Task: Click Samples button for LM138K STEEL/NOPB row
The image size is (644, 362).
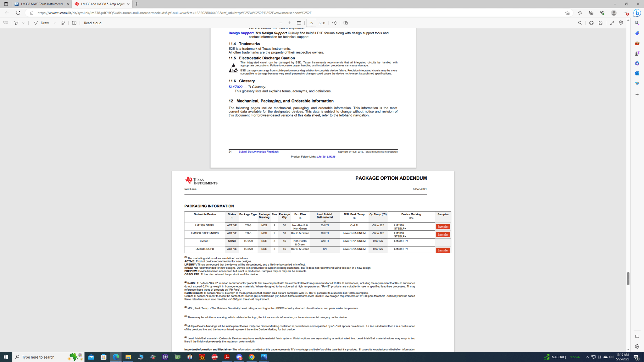Action: point(443,234)
